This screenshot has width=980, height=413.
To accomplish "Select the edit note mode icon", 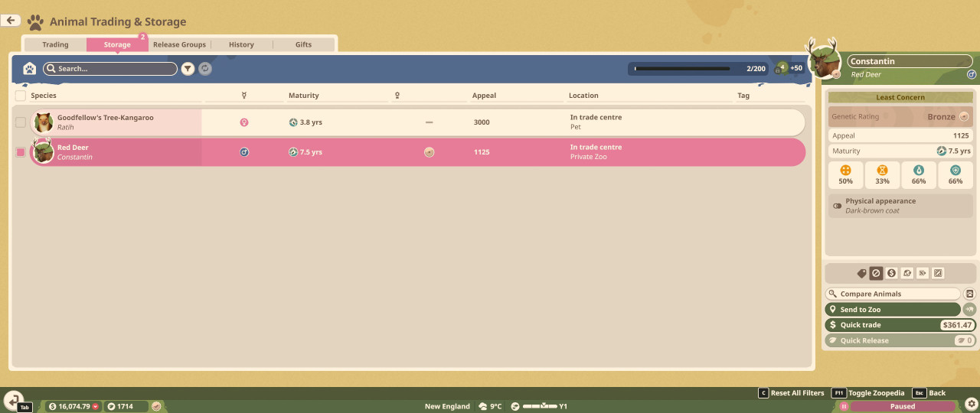I will tap(938, 273).
